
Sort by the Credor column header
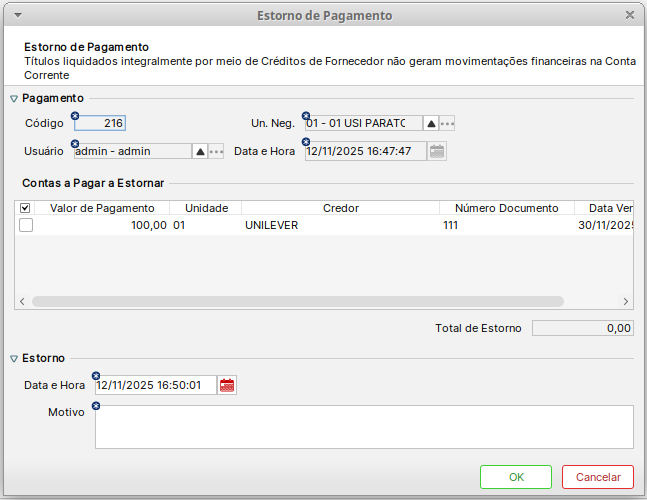pyautogui.click(x=340, y=208)
